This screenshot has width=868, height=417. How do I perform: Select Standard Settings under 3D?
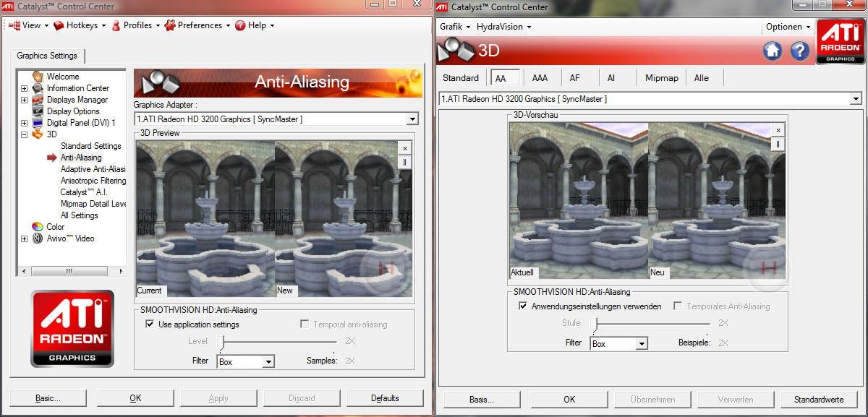[x=90, y=145]
